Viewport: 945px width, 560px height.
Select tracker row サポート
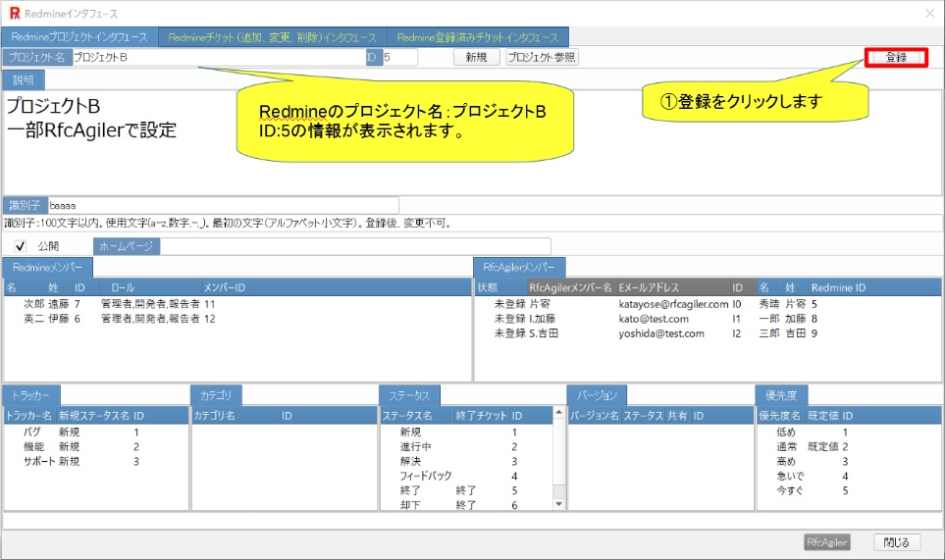pos(96,461)
